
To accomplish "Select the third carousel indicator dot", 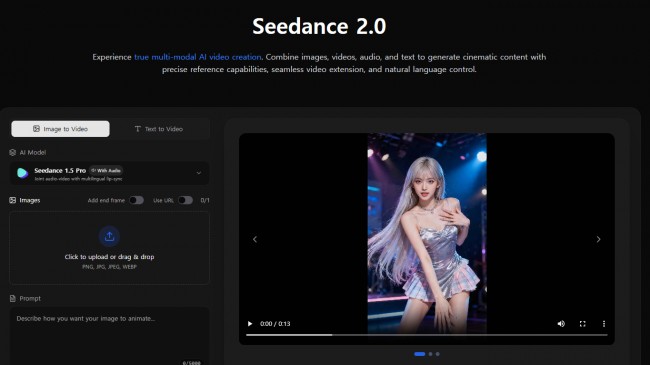I will [437, 354].
